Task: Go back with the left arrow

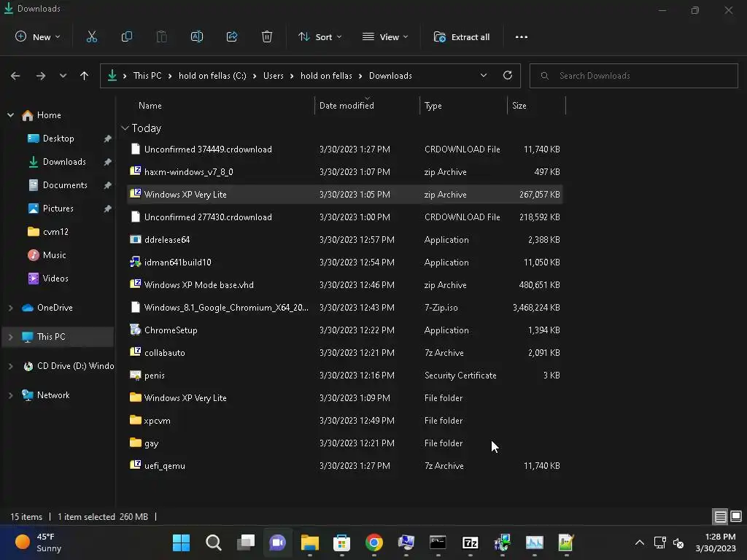Action: pos(15,76)
